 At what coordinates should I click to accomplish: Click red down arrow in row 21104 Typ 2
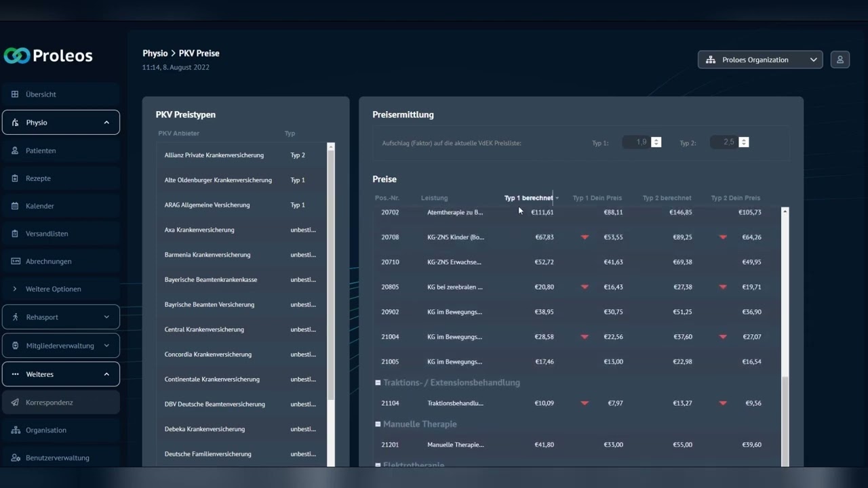[x=723, y=403]
